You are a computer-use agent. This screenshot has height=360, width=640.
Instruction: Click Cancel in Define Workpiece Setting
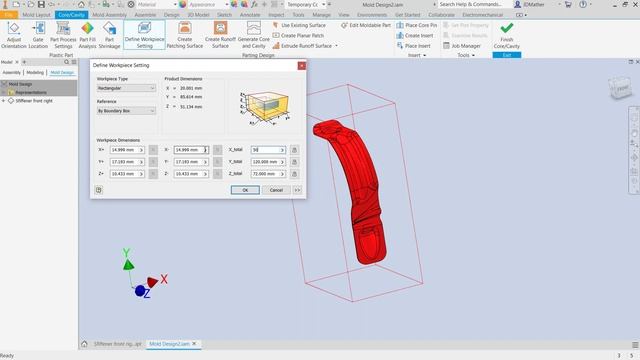(276, 190)
